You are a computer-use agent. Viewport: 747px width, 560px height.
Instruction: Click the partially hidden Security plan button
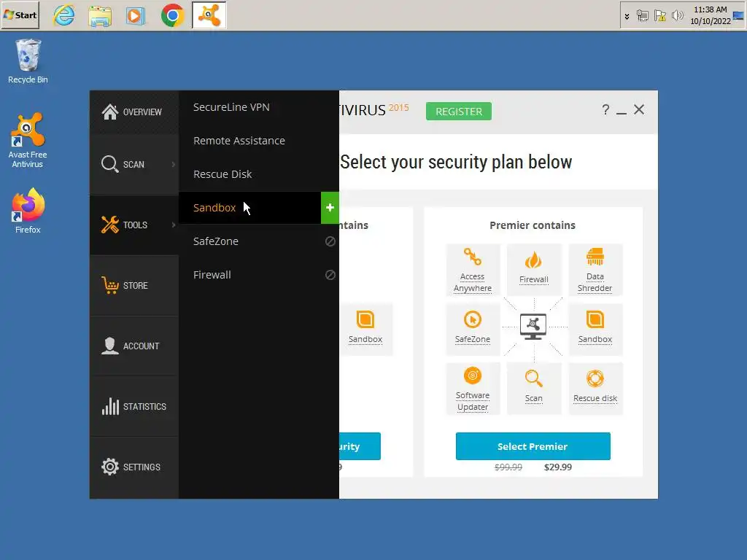[360, 446]
